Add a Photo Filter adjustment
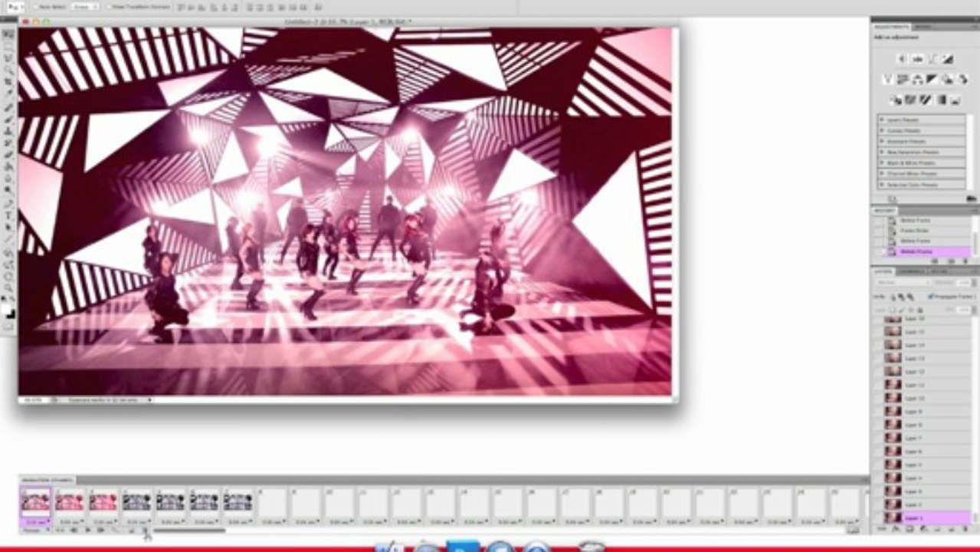This screenshot has width=980, height=552. point(947,79)
